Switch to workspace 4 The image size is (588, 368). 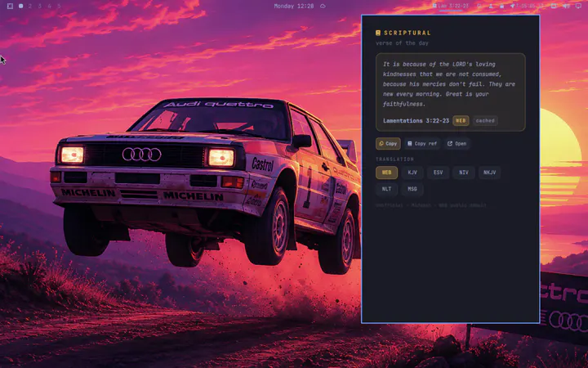[x=49, y=6]
